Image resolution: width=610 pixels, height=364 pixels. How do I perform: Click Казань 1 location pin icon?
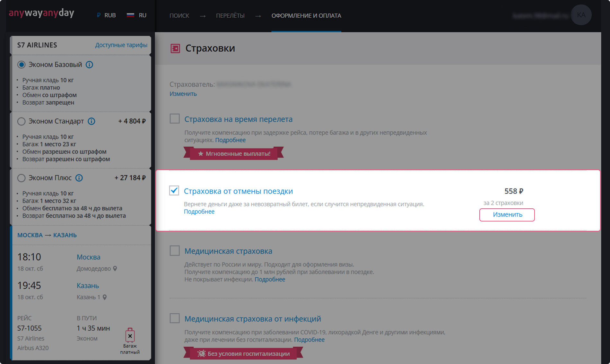105,297
